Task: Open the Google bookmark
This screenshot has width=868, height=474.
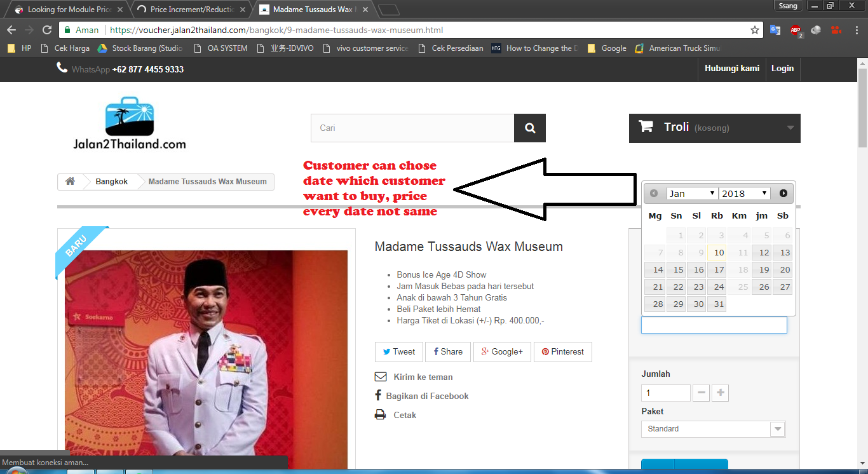Action: [607, 48]
